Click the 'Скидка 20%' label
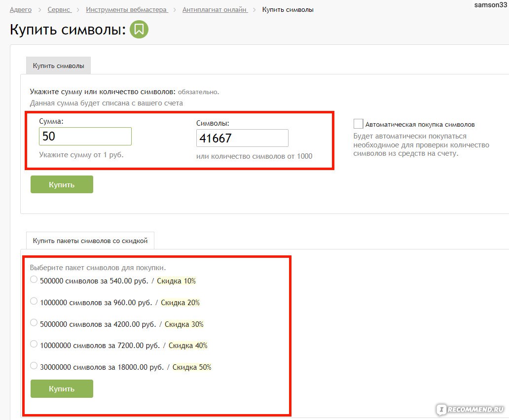509x420 pixels. pyautogui.click(x=180, y=303)
